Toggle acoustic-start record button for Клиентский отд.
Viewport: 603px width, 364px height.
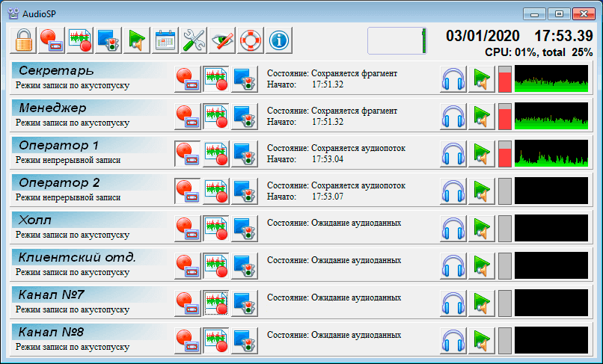pos(216,265)
